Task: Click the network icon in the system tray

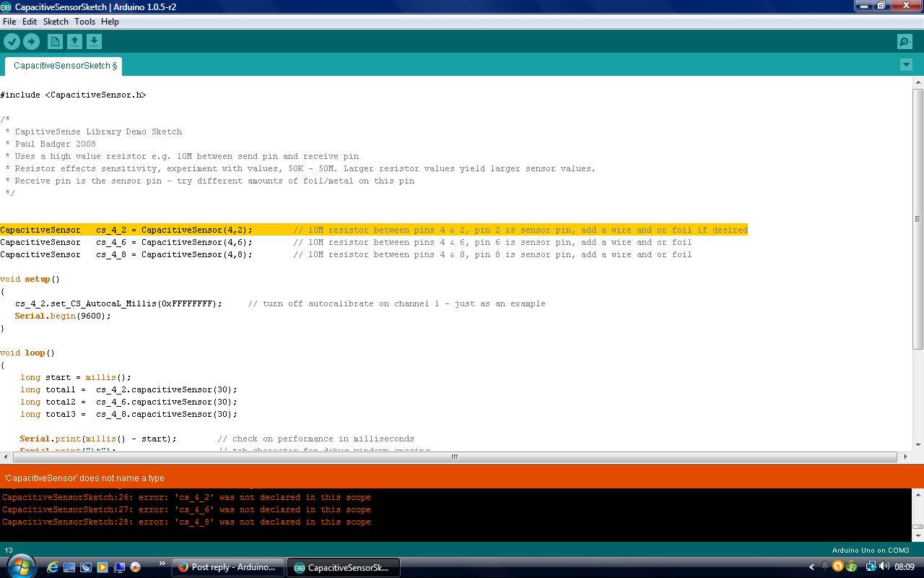Action: (x=871, y=567)
